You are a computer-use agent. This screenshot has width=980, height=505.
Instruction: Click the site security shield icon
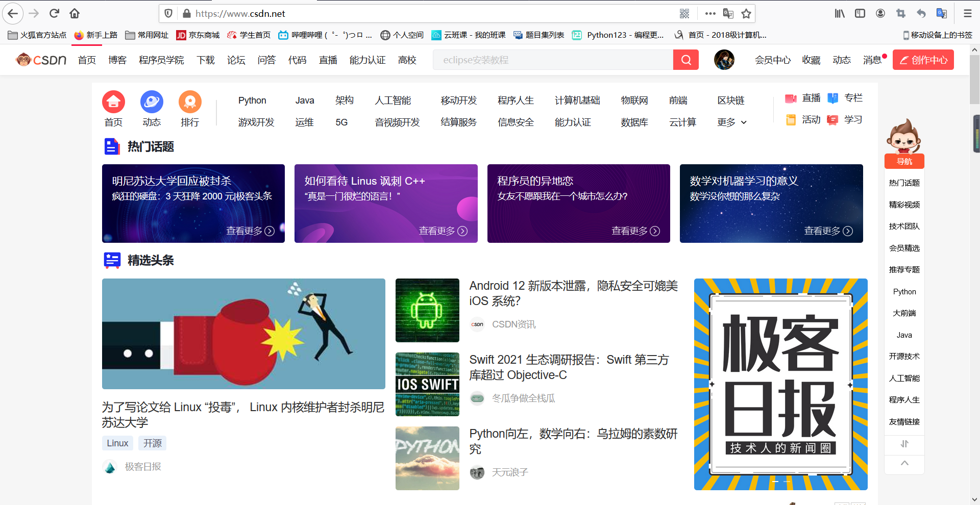coord(168,14)
